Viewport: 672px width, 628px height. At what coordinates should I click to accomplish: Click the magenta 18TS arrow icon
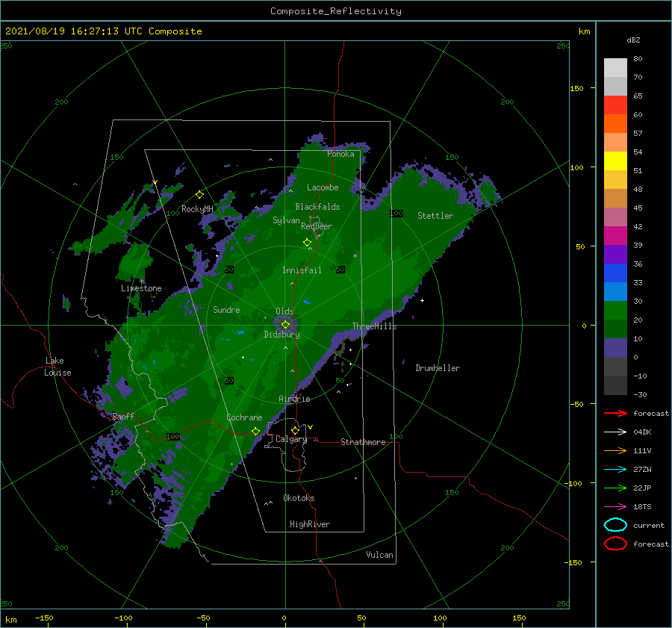615,507
